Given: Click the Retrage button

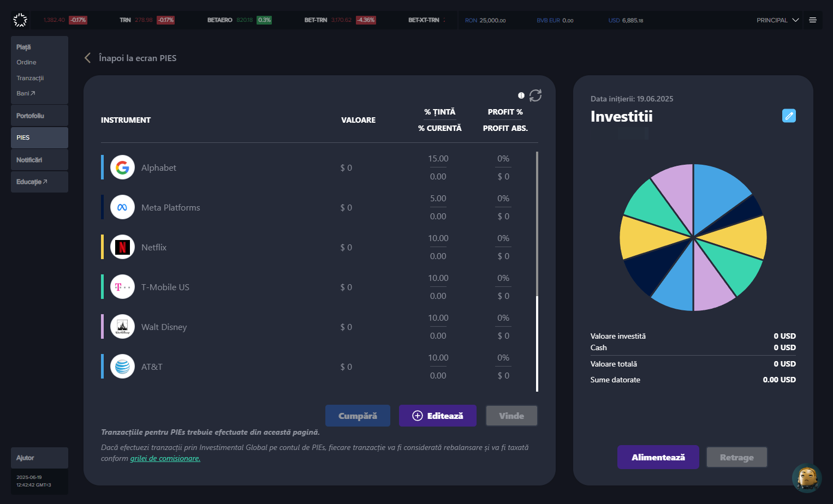Looking at the screenshot, I should 737,457.
